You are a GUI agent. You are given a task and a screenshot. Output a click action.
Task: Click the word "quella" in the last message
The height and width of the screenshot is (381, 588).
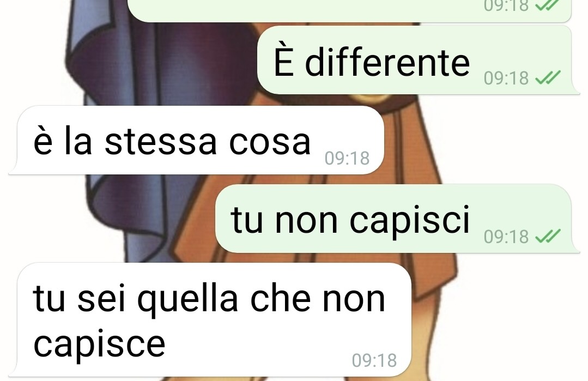tap(187, 299)
